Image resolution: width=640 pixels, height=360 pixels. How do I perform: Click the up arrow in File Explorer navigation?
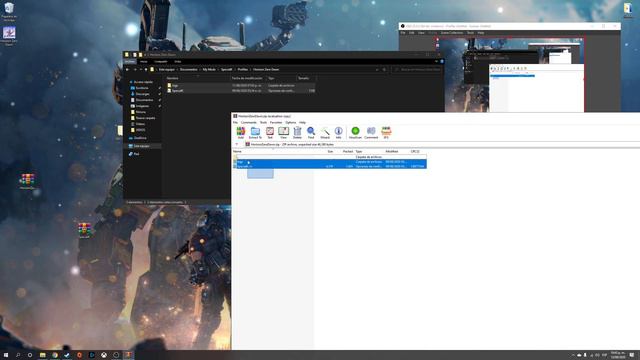[146, 70]
